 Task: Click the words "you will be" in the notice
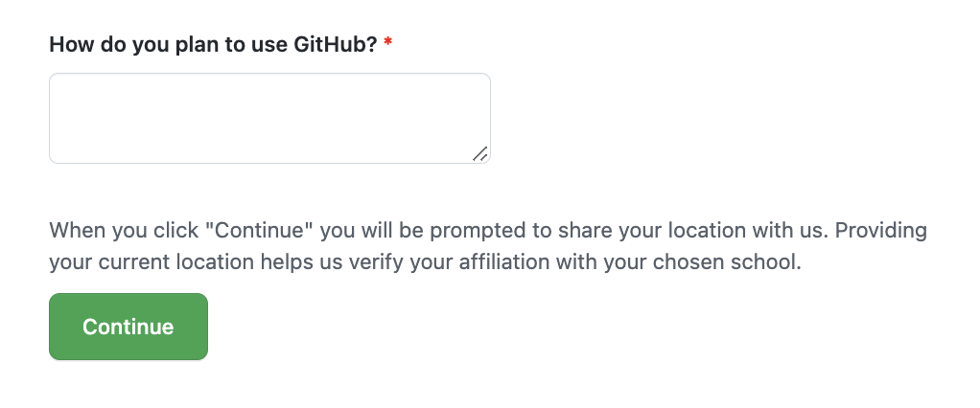click(372, 231)
